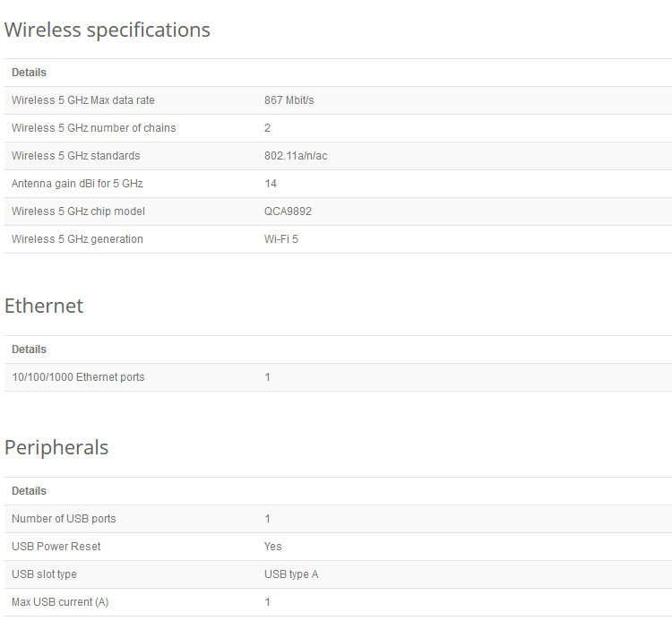The height and width of the screenshot is (630, 672).
Task: Click the 10/100/1000 Ethernet ports label
Action: pyautogui.click(x=78, y=377)
